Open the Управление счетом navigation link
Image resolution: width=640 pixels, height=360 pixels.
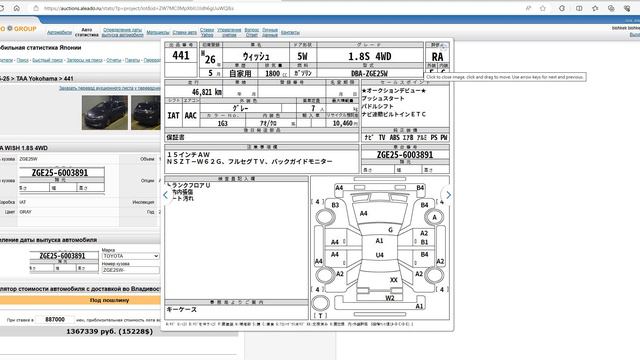229,32
